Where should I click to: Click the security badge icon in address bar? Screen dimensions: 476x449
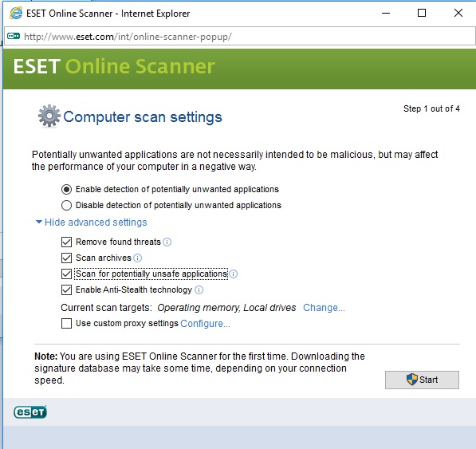(x=14, y=37)
